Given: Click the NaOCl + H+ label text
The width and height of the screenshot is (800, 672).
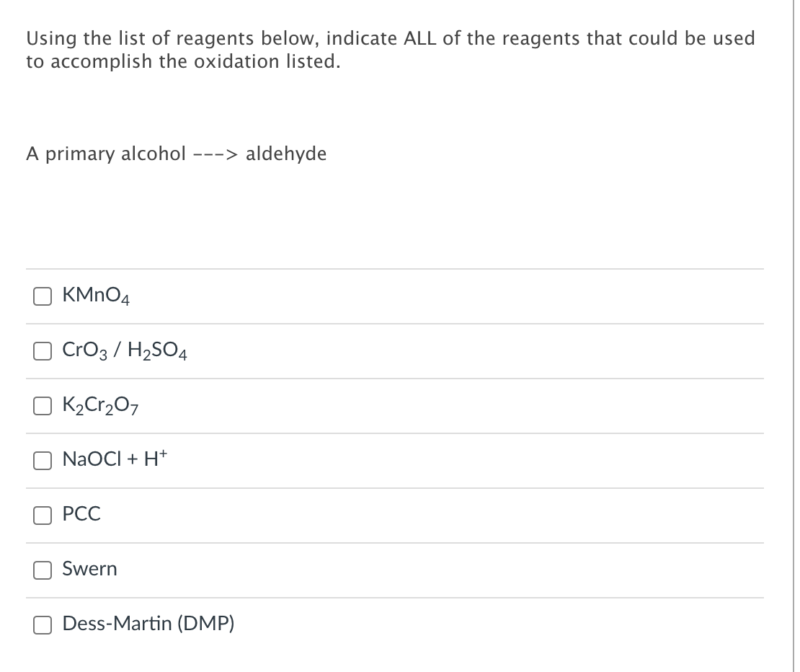Looking at the screenshot, I should coord(114,459).
